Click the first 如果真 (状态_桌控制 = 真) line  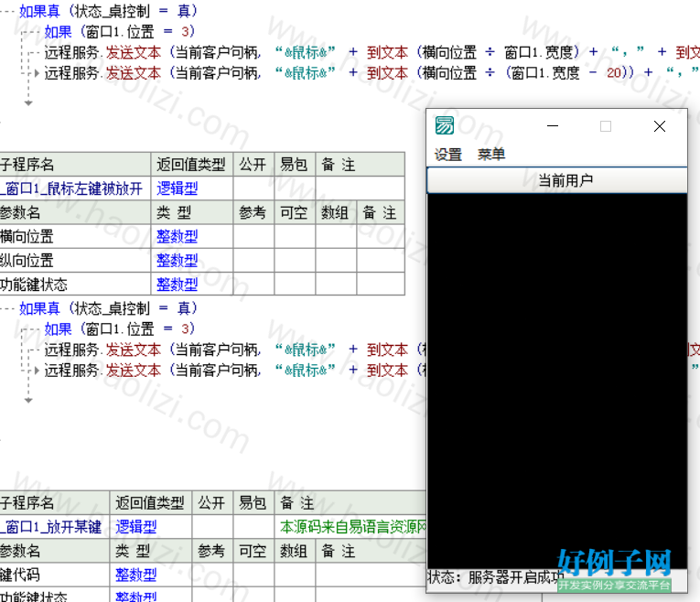coord(108,11)
